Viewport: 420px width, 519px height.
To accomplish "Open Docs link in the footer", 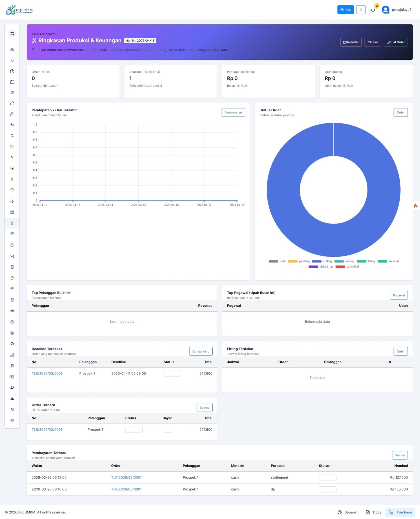I will tap(374, 512).
